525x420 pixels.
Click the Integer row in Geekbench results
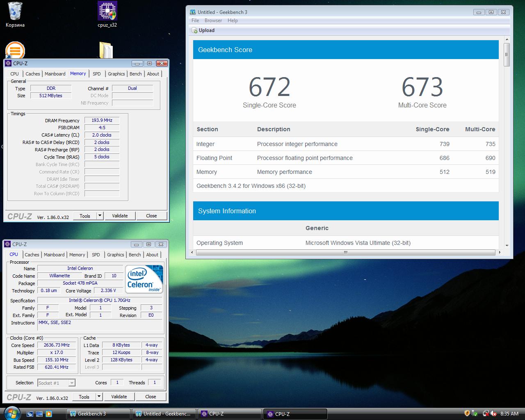point(346,144)
